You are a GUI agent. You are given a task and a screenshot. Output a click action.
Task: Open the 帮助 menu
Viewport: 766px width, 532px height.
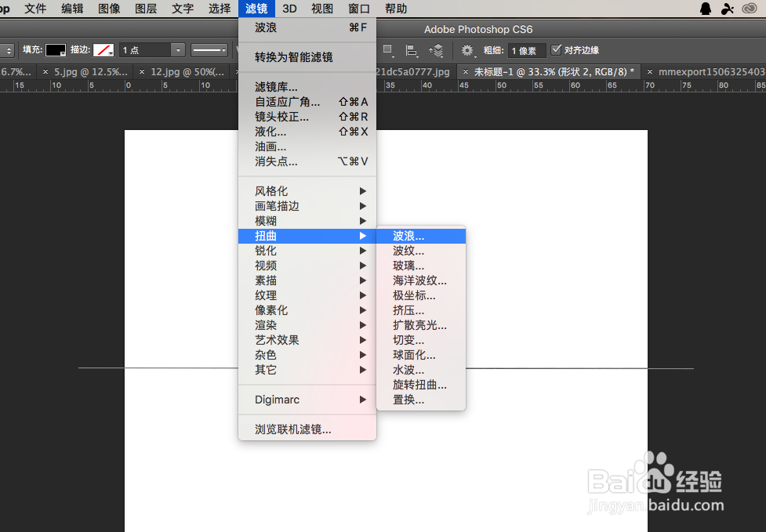point(396,9)
